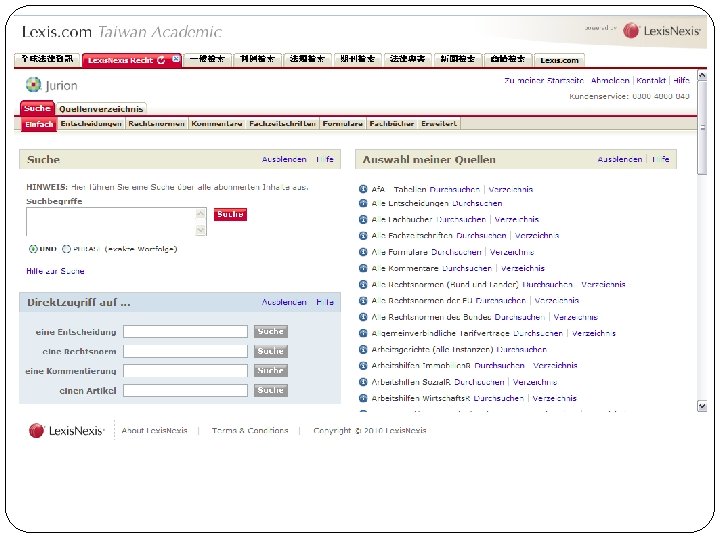This screenshot has width=720, height=540.
Task: Open info icon for AfA-Tabellen source
Action: click(x=363, y=189)
